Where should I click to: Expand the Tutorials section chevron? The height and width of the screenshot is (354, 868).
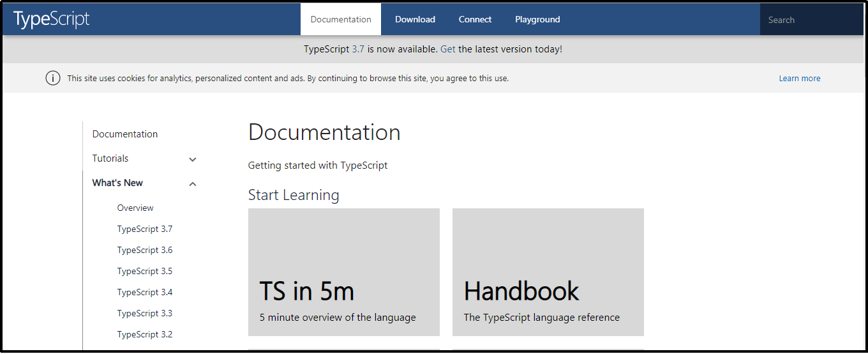tap(193, 159)
